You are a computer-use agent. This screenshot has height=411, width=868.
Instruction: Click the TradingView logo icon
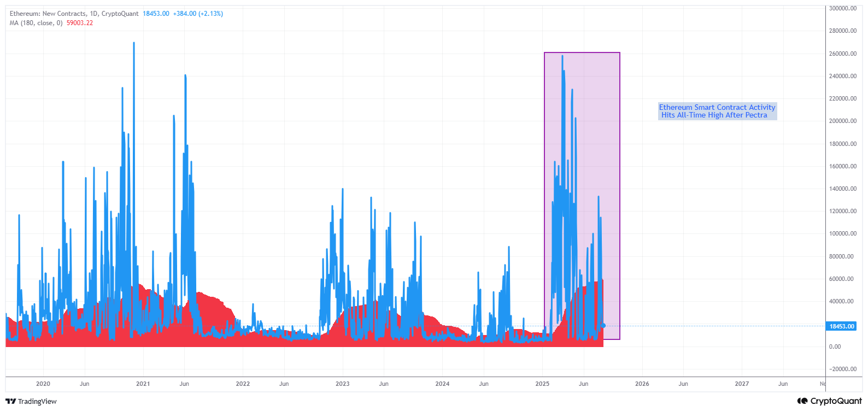tap(10, 401)
